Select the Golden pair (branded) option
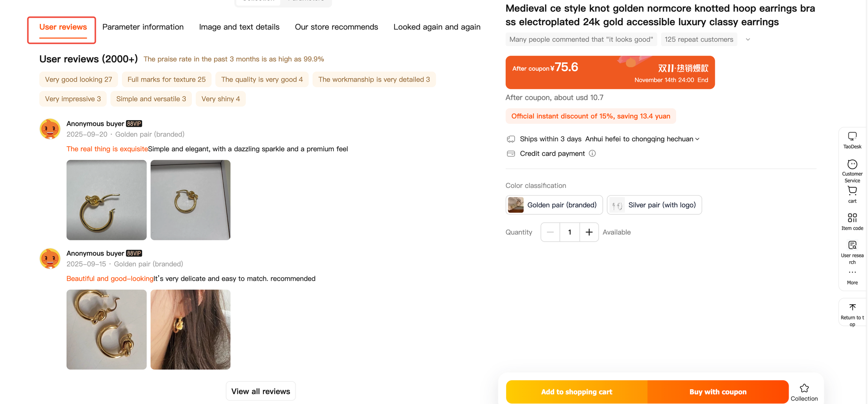The image size is (868, 404). 554,205
